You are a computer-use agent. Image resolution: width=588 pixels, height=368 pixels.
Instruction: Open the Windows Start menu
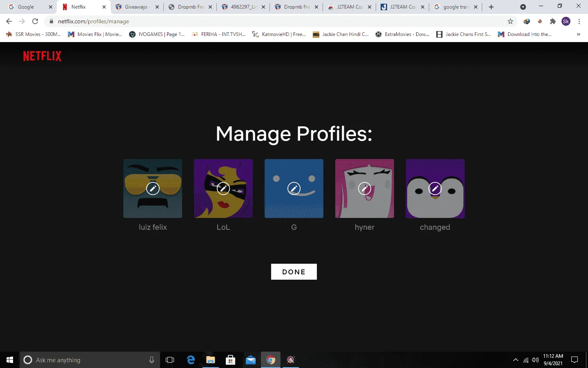pyautogui.click(x=10, y=360)
